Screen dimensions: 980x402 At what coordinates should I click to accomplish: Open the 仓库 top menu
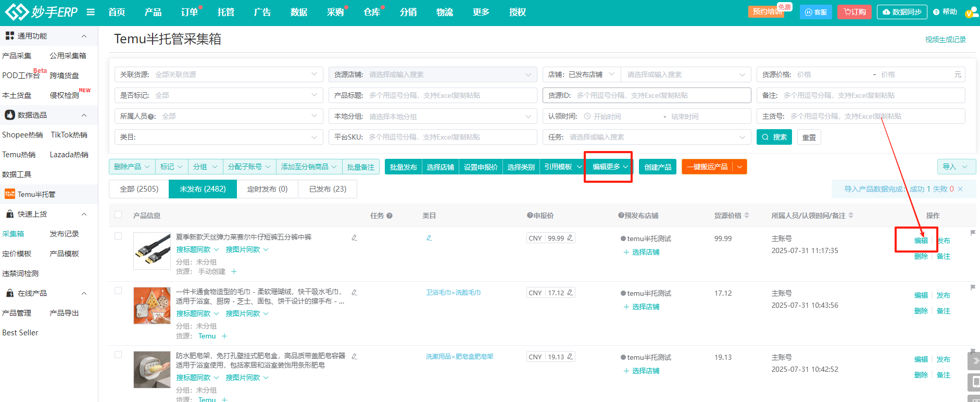pos(372,12)
